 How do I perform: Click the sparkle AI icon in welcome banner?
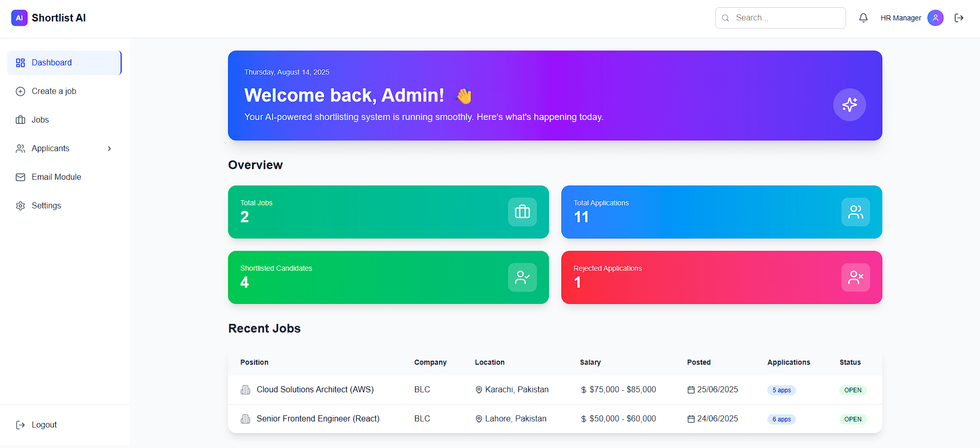pyautogui.click(x=849, y=105)
